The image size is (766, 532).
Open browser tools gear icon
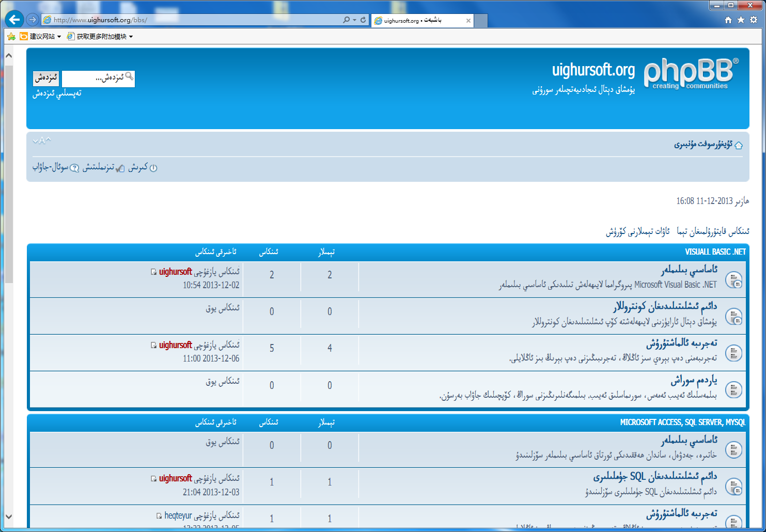754,20
